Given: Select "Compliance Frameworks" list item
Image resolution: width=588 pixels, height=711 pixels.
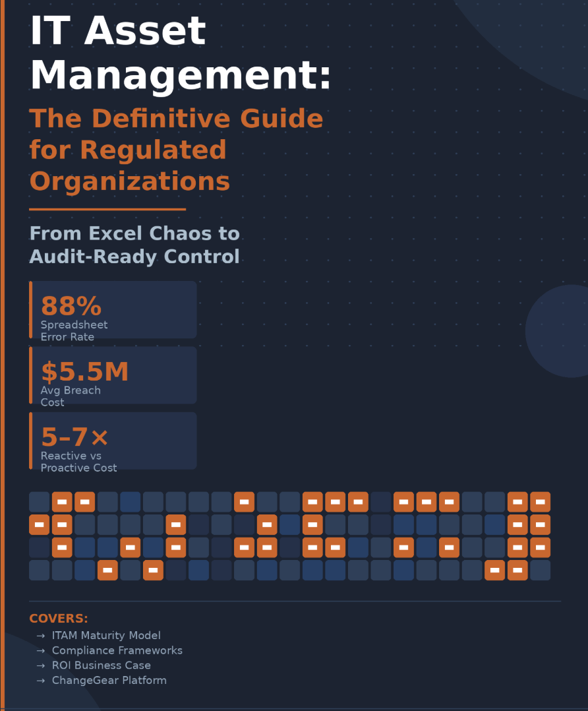Looking at the screenshot, I should (x=117, y=650).
